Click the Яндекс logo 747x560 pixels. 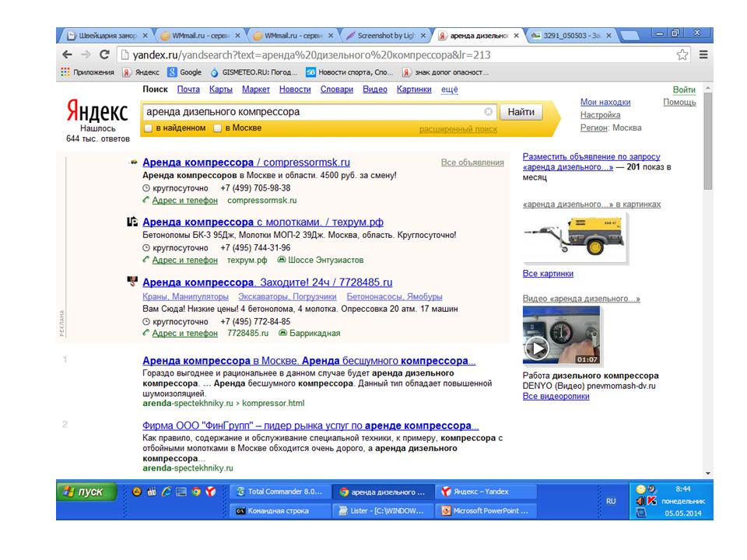click(x=97, y=111)
